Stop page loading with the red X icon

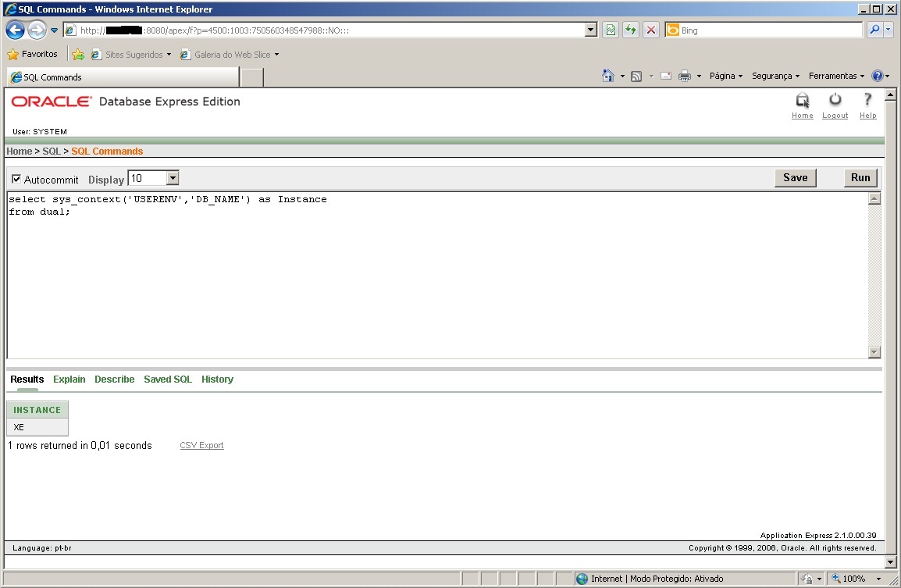tap(652, 29)
